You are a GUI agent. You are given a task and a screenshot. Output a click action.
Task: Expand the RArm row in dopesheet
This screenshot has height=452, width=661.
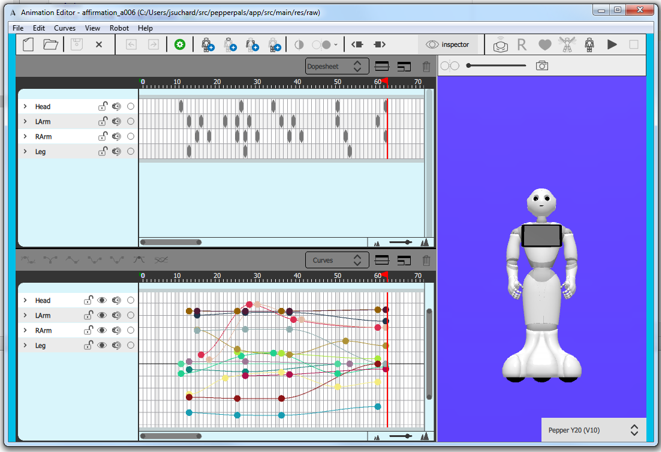(x=25, y=136)
